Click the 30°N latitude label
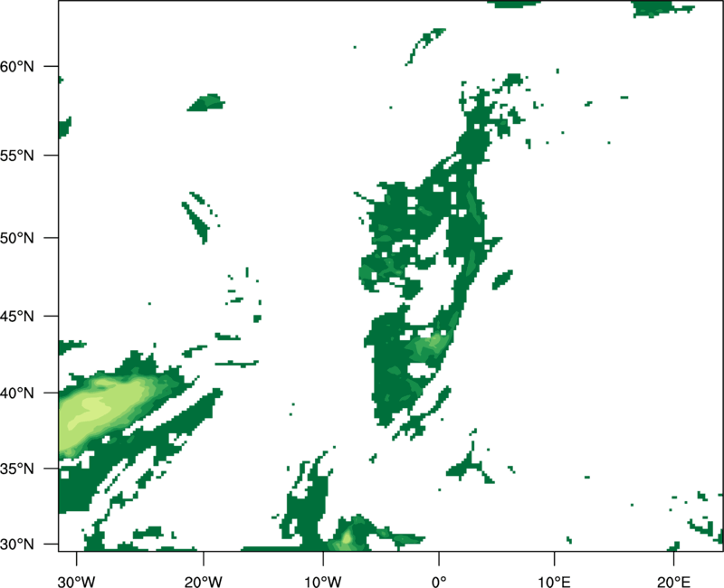Viewport: 724px width, 588px height. [x=17, y=545]
